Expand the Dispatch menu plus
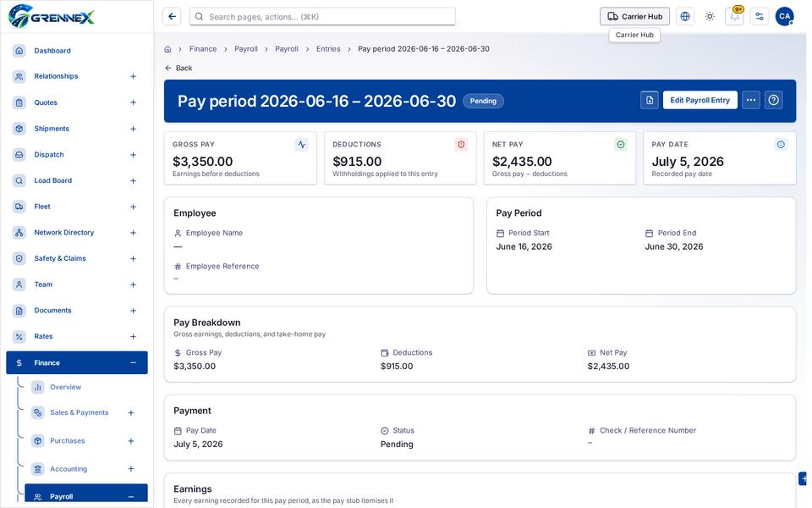The height and width of the screenshot is (508, 812). coord(133,154)
